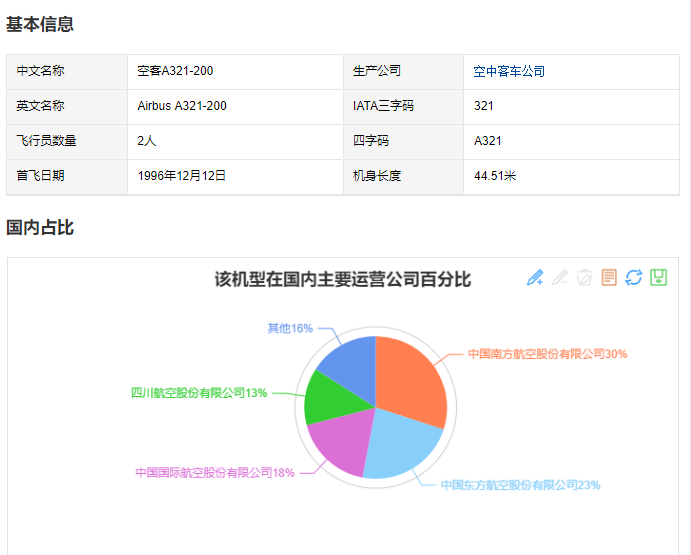Click the 英文名称 row header
The width and height of the screenshot is (691, 555).
[x=67, y=106]
